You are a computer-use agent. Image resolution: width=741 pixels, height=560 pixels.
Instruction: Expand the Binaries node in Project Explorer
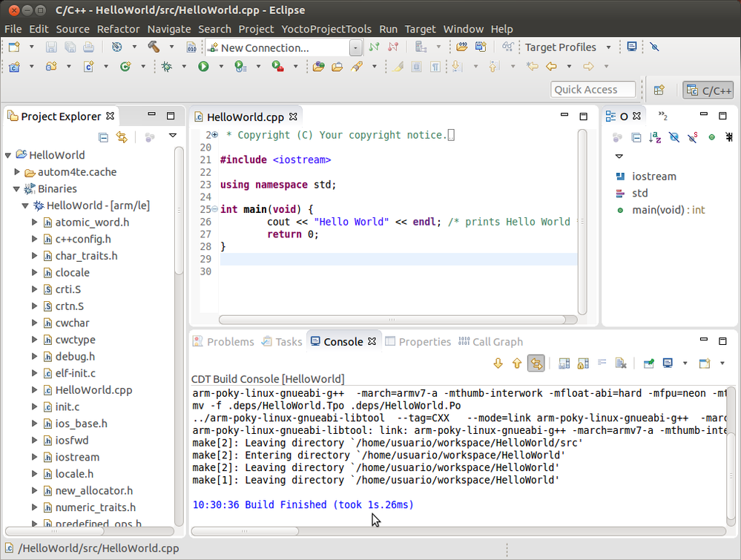coord(16,188)
